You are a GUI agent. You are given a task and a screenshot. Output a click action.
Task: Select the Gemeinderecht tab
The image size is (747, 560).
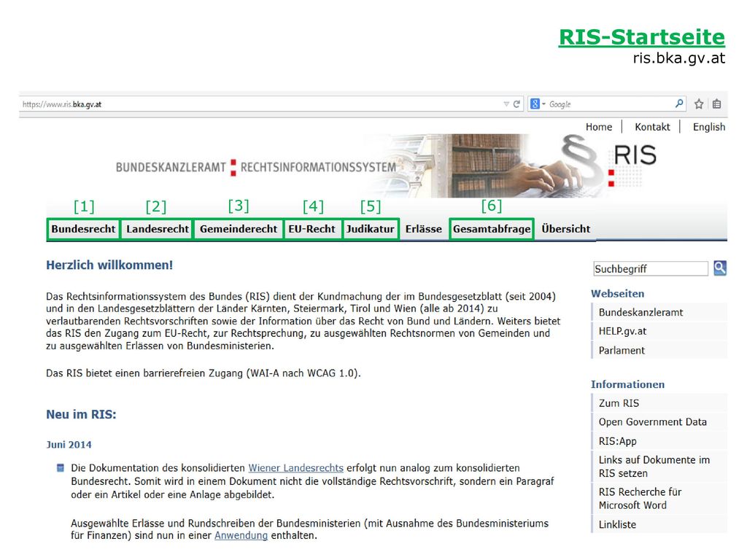coord(239,229)
